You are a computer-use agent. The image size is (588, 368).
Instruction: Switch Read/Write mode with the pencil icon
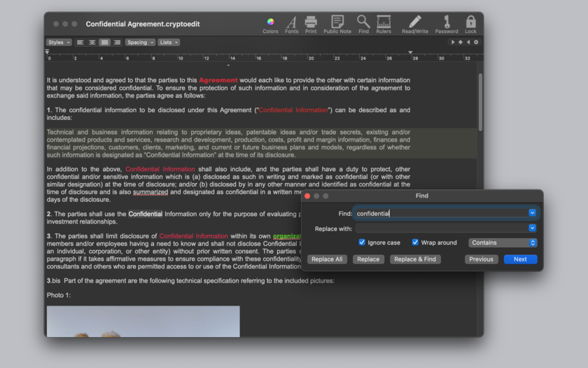point(414,25)
